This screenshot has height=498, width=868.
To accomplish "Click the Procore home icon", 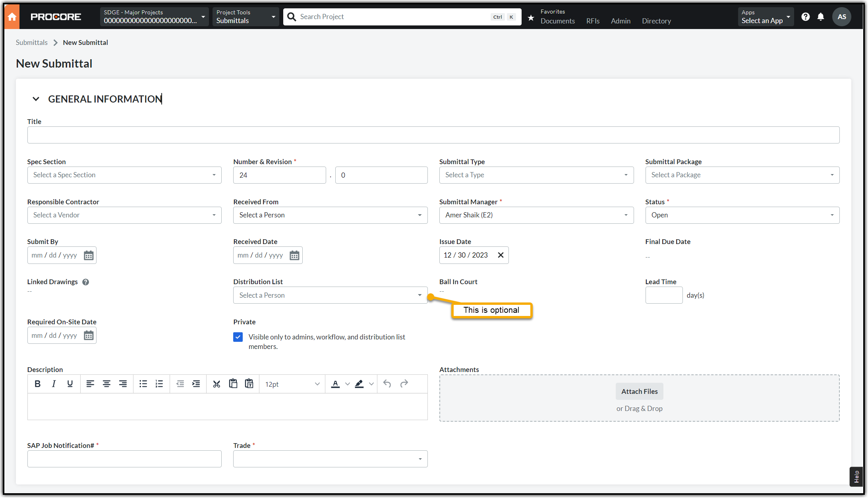I will pos(12,17).
